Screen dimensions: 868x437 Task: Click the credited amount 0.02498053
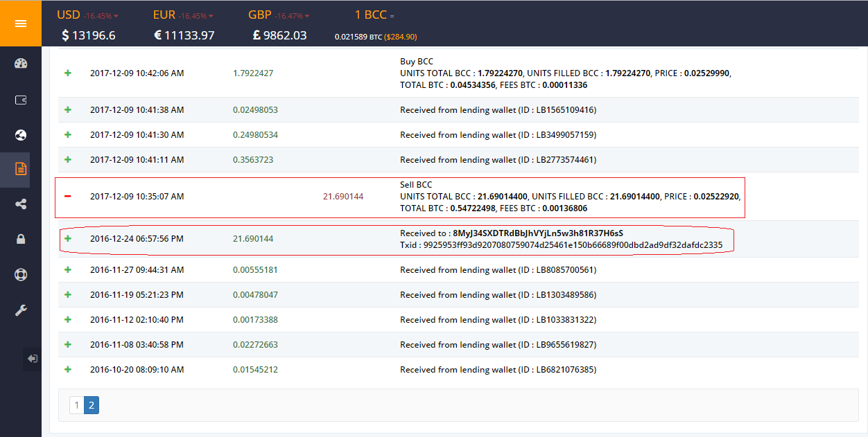coord(255,110)
